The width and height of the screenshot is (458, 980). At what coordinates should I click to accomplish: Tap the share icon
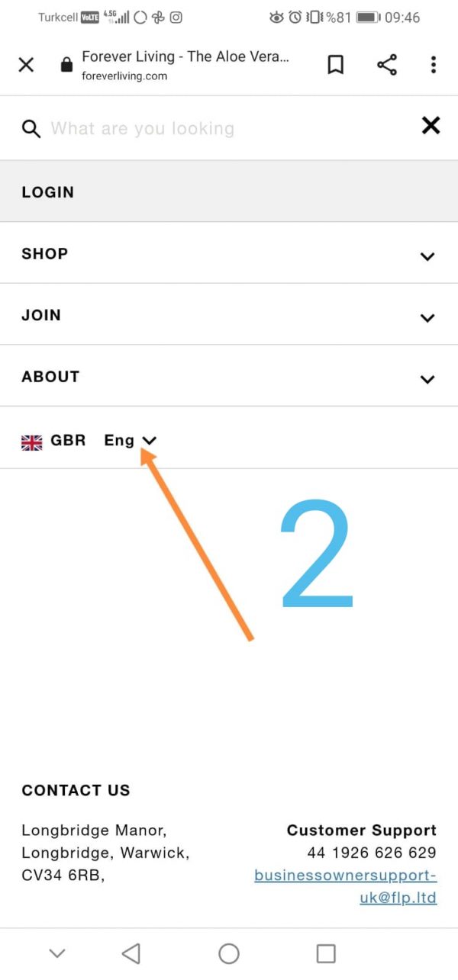pyautogui.click(x=387, y=65)
